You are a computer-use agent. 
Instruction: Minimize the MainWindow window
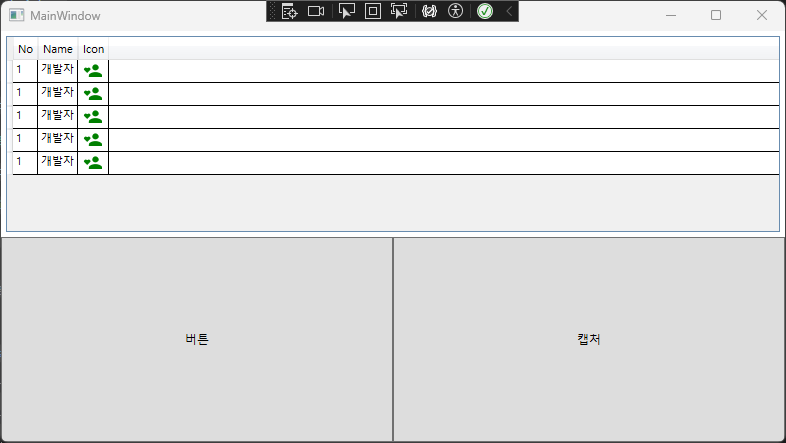pyautogui.click(x=671, y=16)
